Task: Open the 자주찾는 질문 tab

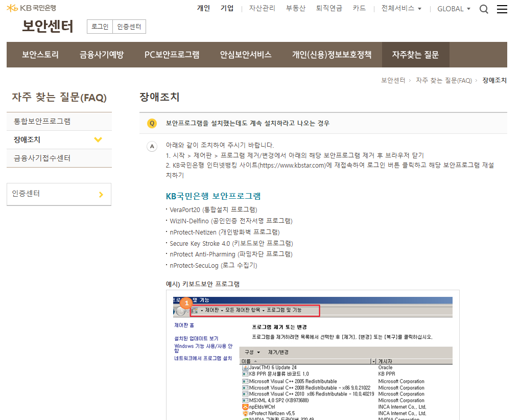Action: click(415, 55)
